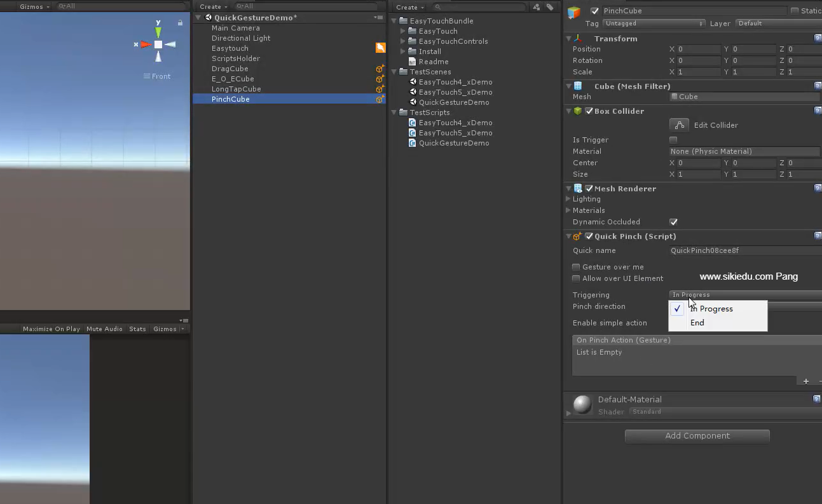Click the Transform component help icon
This screenshot has height=504, width=822.
tap(818, 38)
